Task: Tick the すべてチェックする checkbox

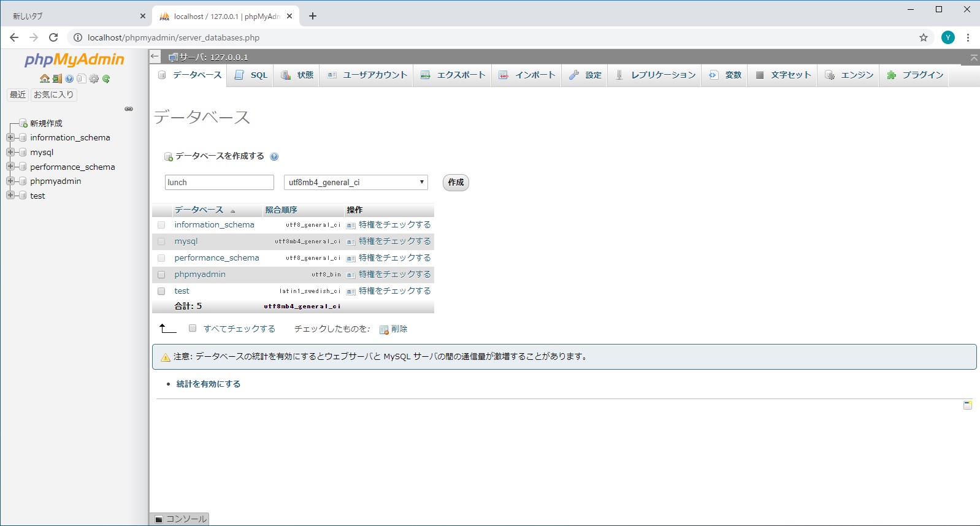Action: [193, 329]
